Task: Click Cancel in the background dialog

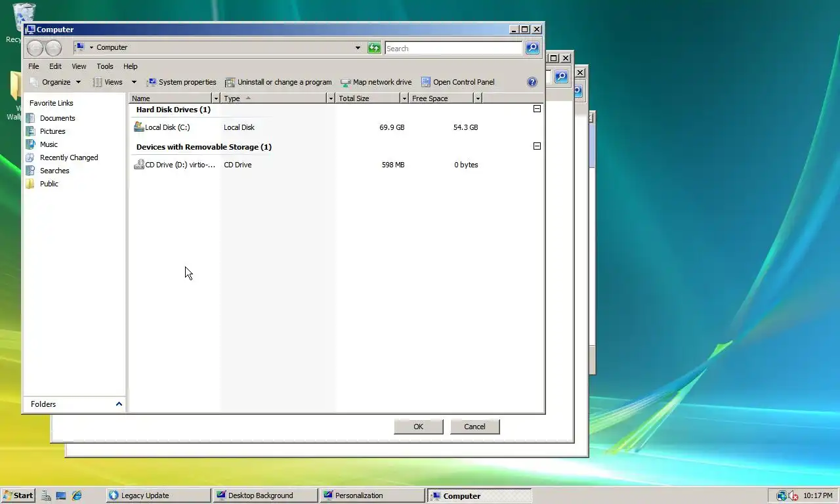Action: tap(474, 427)
